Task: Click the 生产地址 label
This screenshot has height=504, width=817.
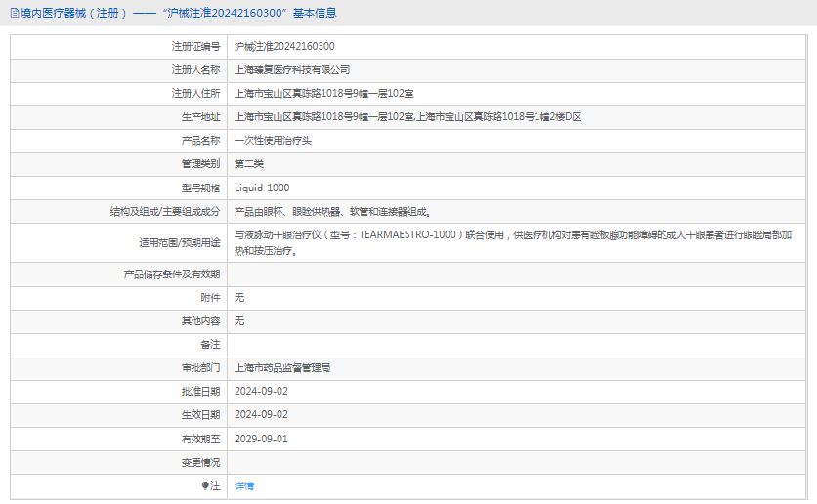Action: click(x=200, y=116)
